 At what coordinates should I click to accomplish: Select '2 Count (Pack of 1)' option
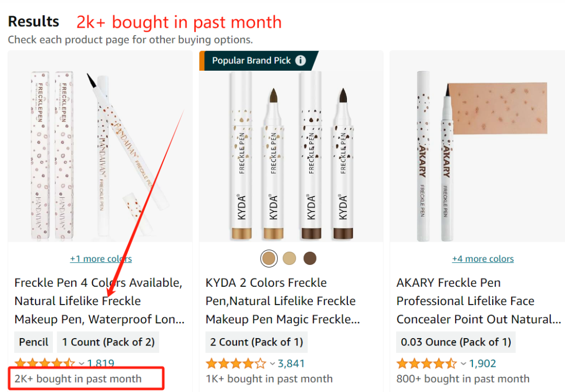click(256, 342)
